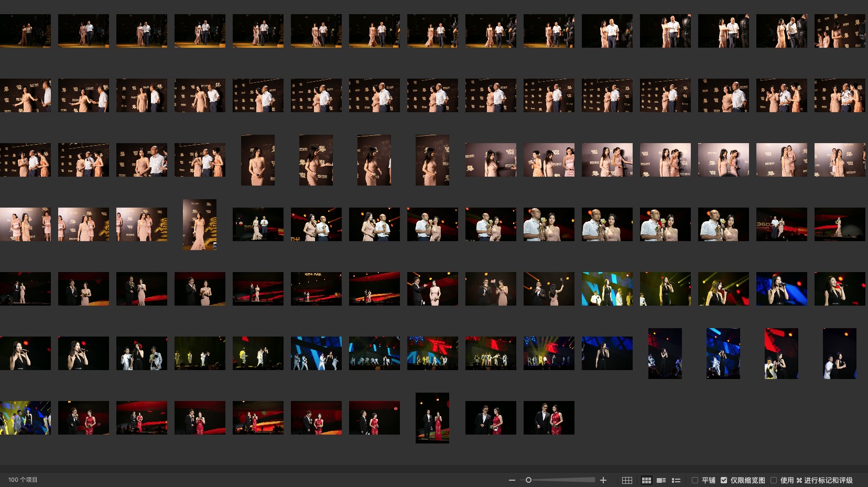This screenshot has width=868, height=487.
Task: Click the lock thumbnail grid icon
Action: (627, 480)
